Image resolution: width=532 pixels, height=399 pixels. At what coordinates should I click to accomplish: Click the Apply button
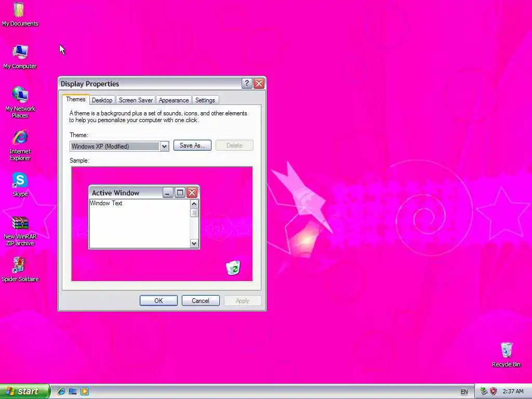click(x=242, y=301)
